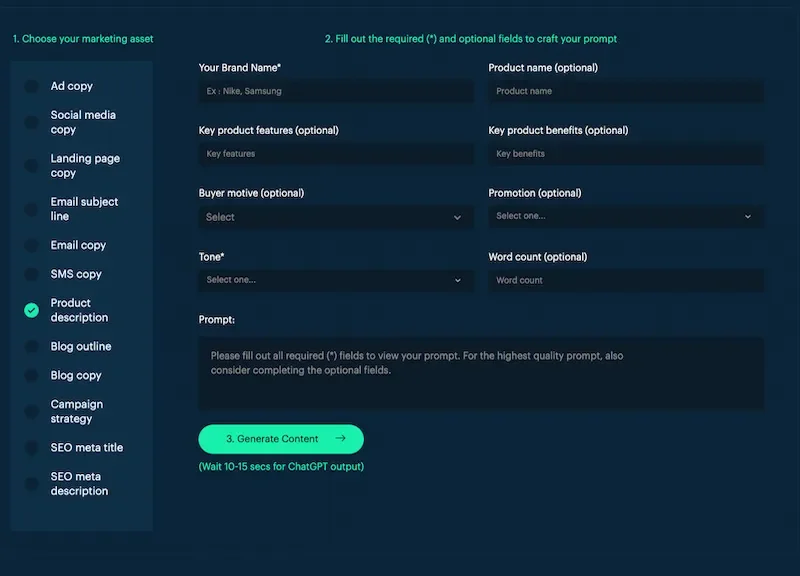Click the arrow icon inside Generate Content

pyautogui.click(x=340, y=439)
